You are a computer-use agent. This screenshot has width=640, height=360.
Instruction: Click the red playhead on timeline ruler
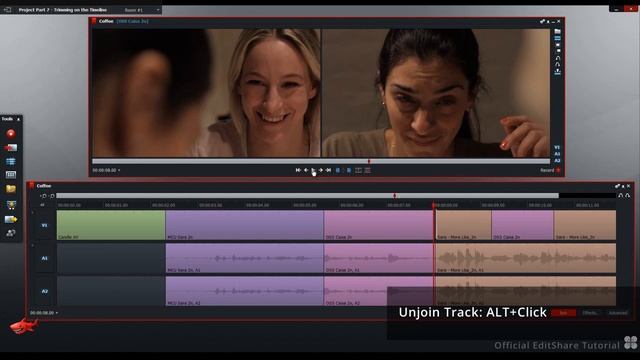[x=433, y=205]
